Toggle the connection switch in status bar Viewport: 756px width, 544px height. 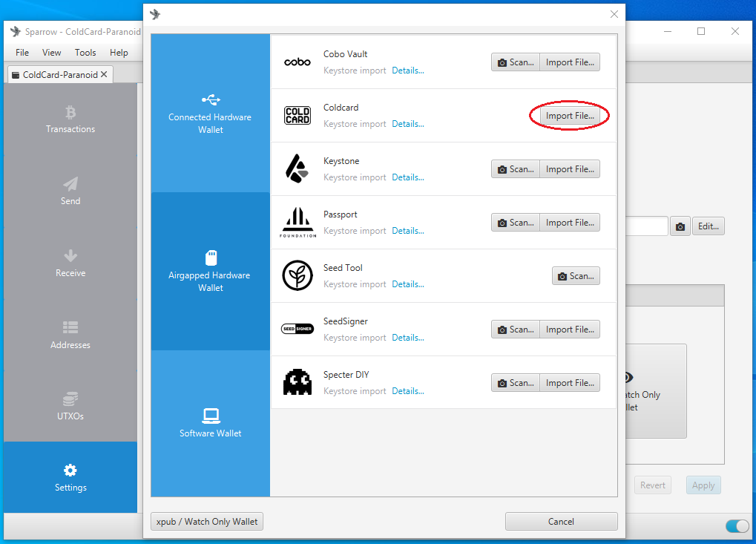pos(737,526)
